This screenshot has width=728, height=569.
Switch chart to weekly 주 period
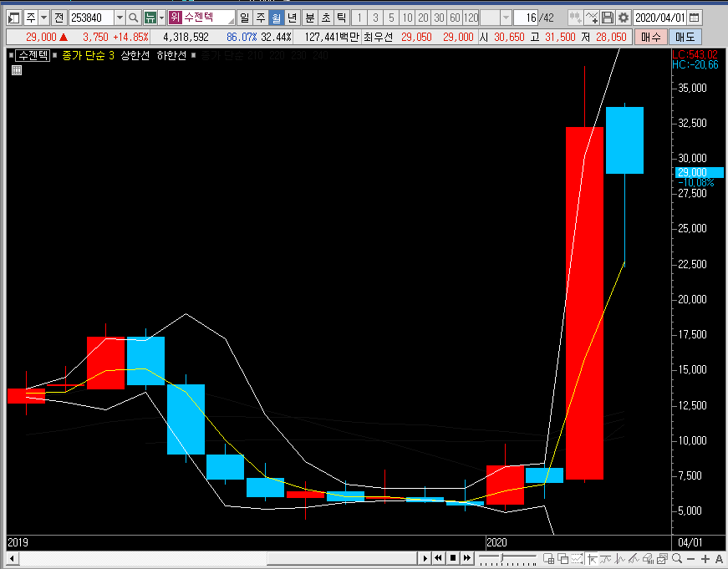coord(261,18)
